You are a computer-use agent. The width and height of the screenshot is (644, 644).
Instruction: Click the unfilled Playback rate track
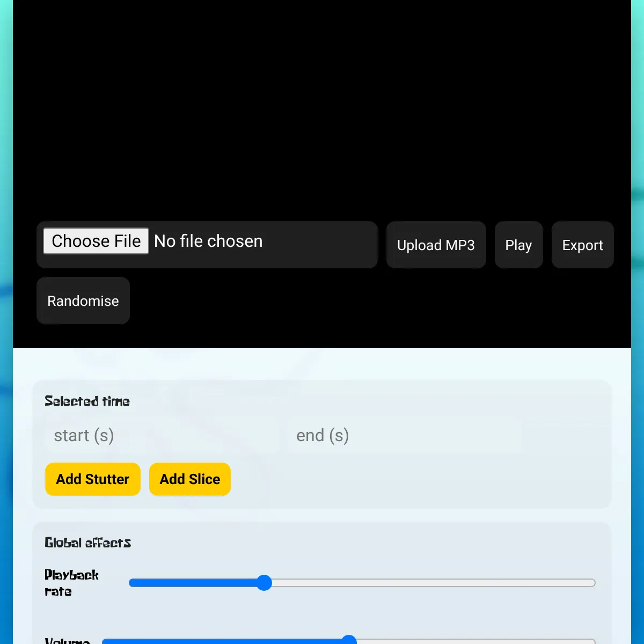[429, 583]
